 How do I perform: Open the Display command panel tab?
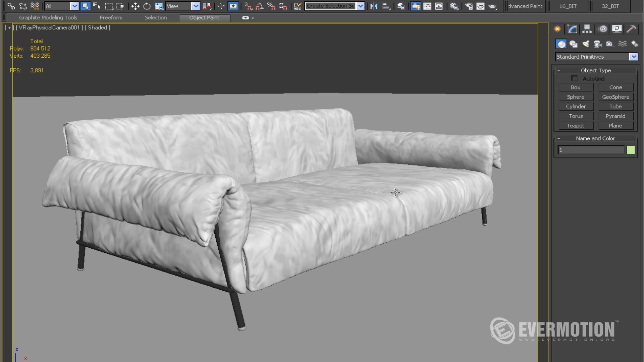[x=617, y=29]
